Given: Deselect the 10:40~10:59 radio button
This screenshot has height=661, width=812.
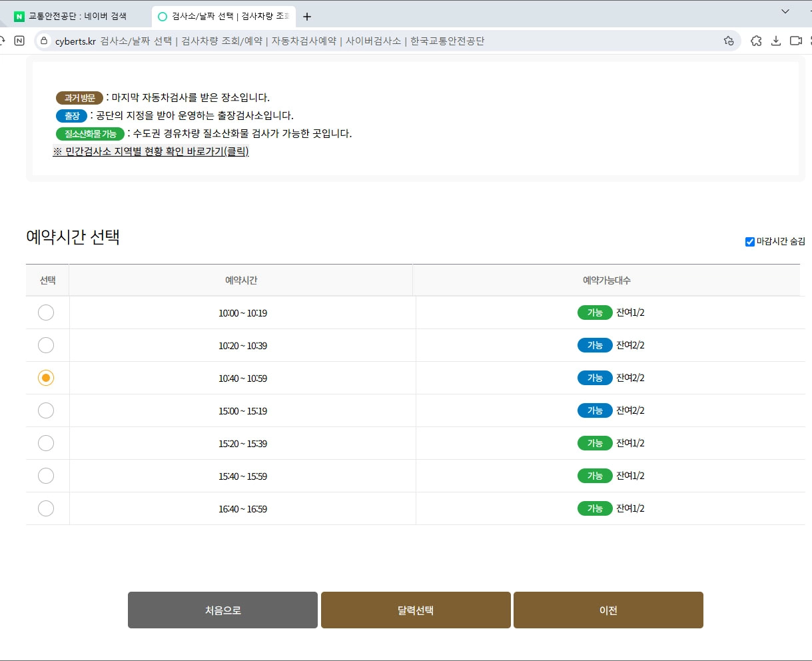Looking at the screenshot, I should 46,378.
